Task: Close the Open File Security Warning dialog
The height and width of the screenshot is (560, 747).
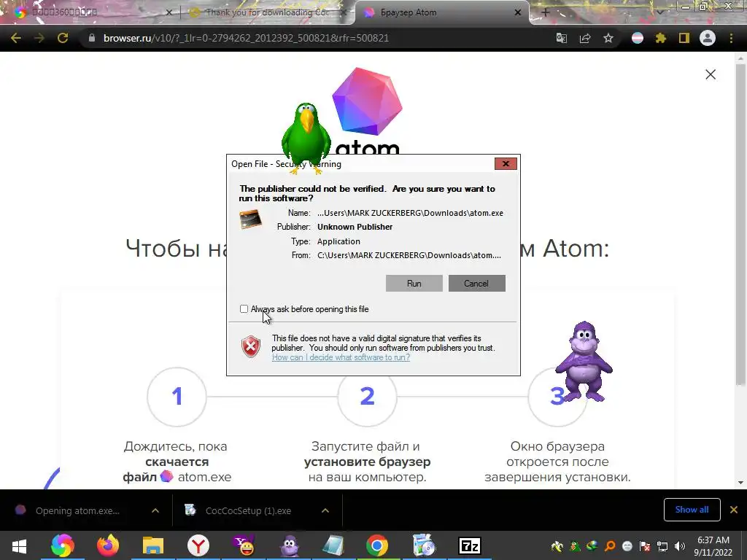Action: coord(506,164)
